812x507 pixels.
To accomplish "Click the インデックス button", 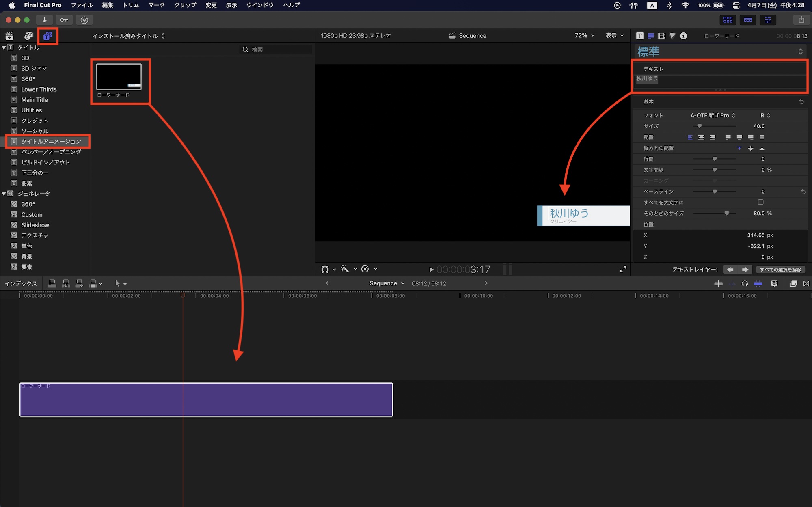I will (21, 283).
